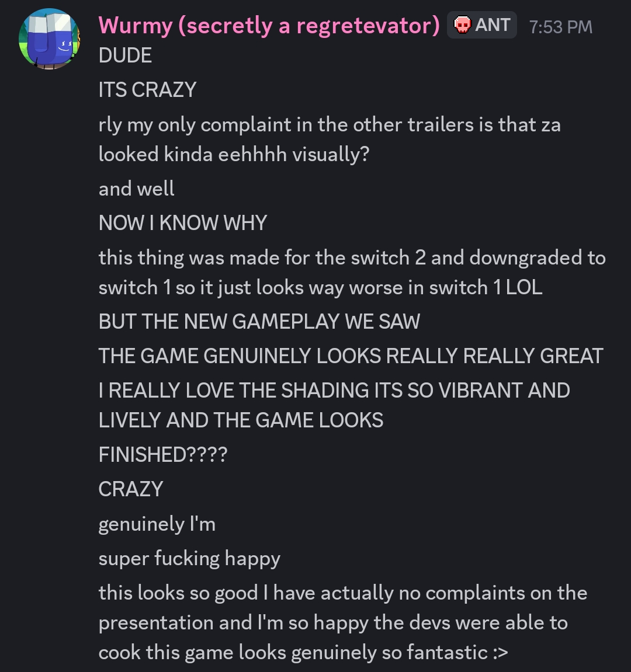Click message about complaint in other trailers
The image size is (631, 672).
[330, 140]
